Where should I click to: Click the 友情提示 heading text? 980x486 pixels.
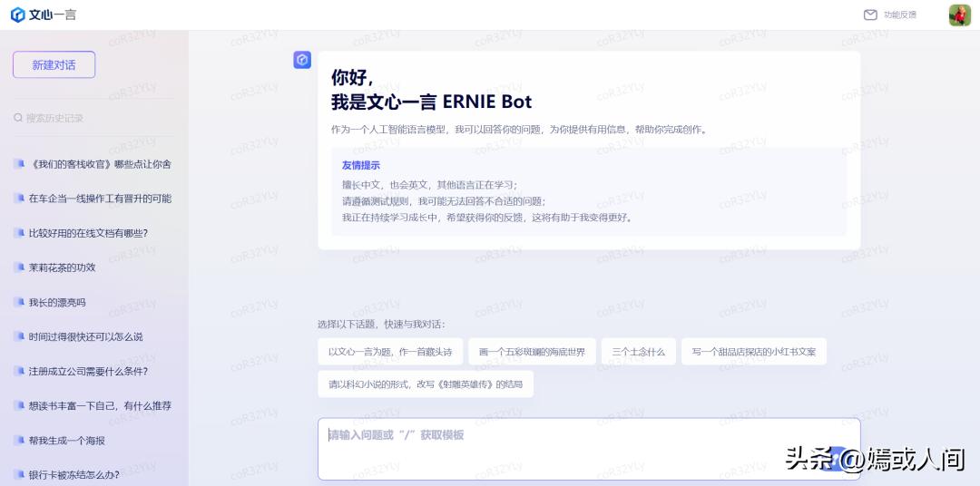360,166
